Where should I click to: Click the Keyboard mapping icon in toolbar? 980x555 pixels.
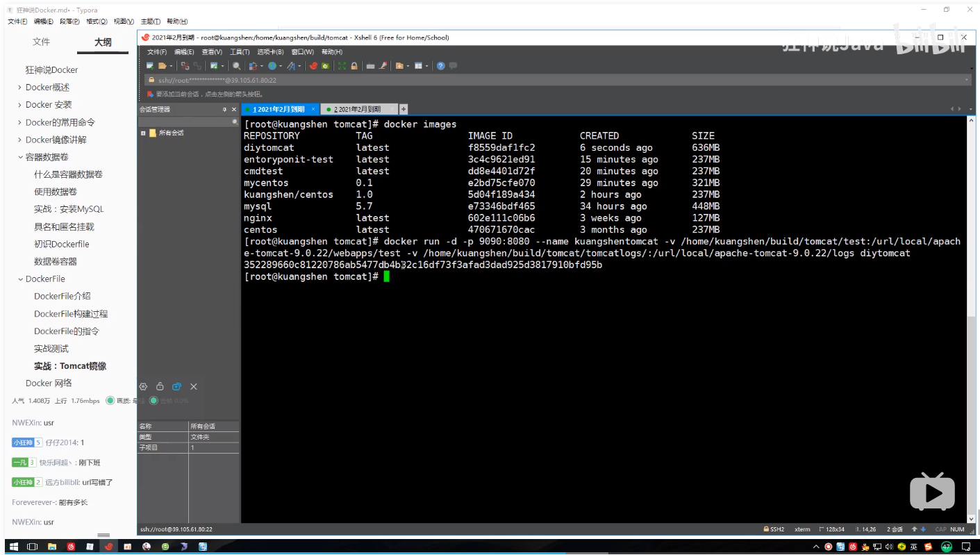tap(370, 66)
